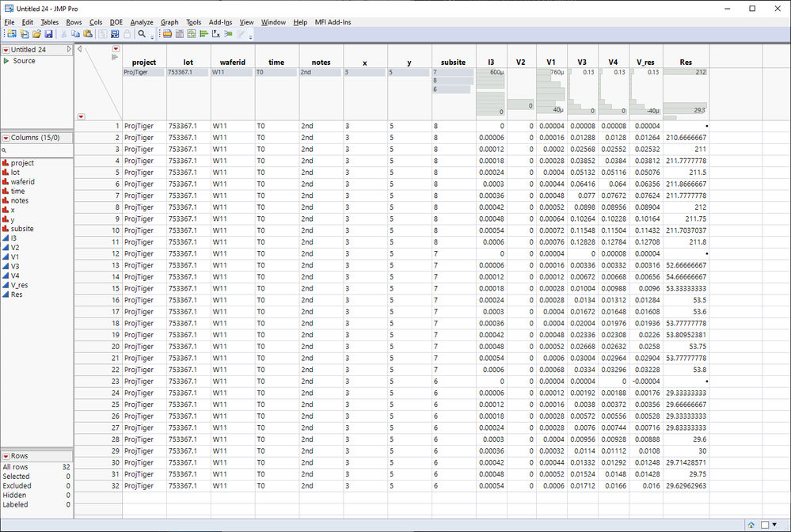Open the Analyze menu
The image size is (791, 532).
pyautogui.click(x=142, y=22)
